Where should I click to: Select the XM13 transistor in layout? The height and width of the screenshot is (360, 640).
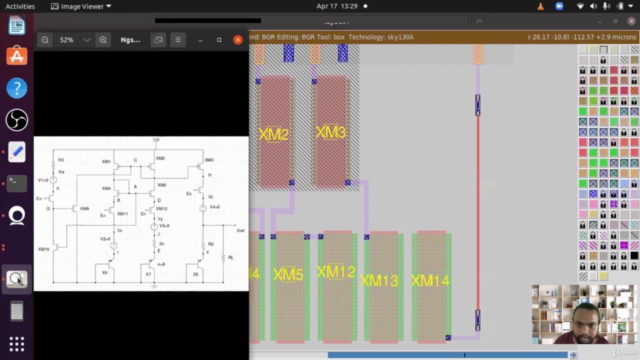coord(383,288)
